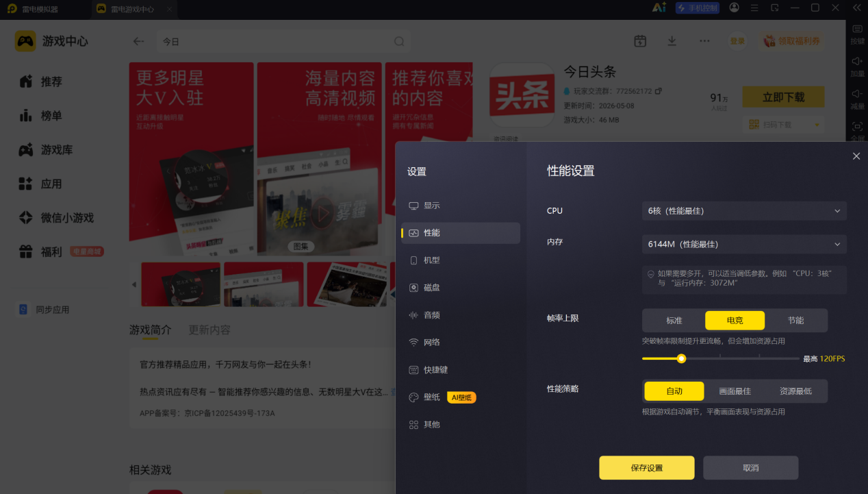Viewport: 868px width, 494px height.
Task: Click the 领取福利券 button
Action: click(x=793, y=41)
